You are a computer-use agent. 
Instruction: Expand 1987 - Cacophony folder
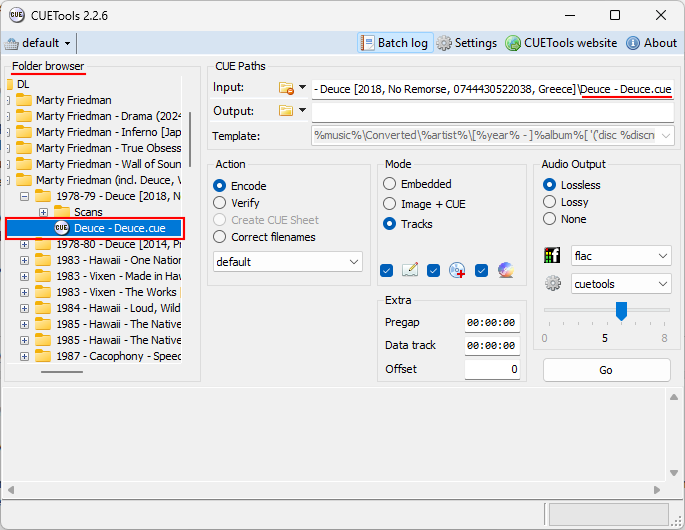(x=24, y=357)
